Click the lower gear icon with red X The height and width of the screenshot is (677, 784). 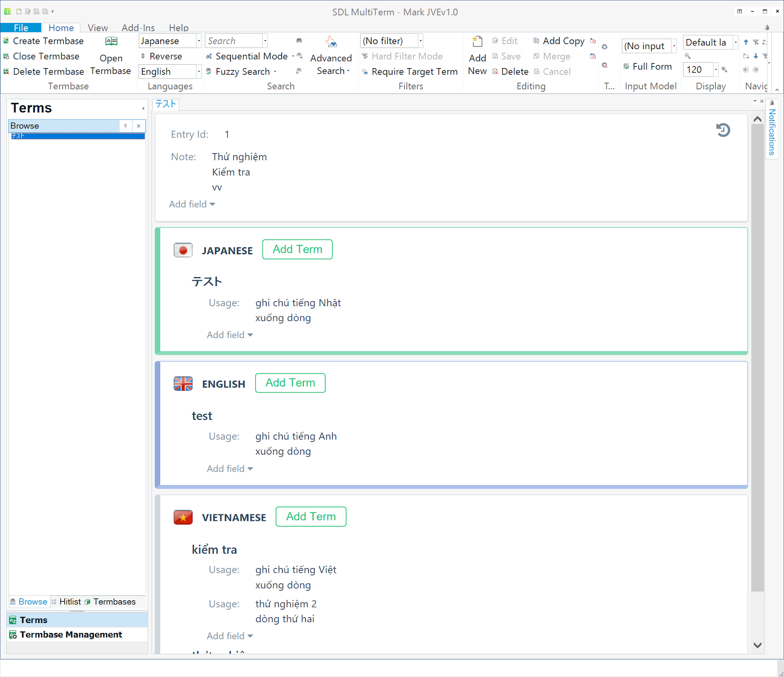tap(605, 65)
